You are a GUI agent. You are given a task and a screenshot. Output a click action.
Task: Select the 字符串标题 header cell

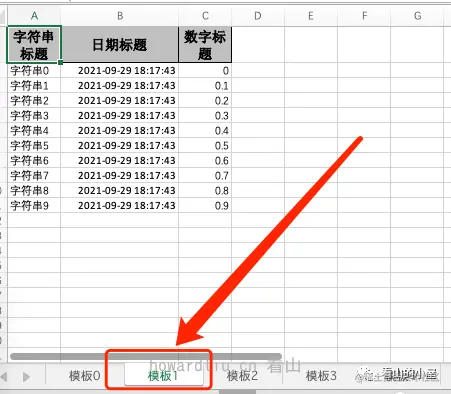coord(34,45)
